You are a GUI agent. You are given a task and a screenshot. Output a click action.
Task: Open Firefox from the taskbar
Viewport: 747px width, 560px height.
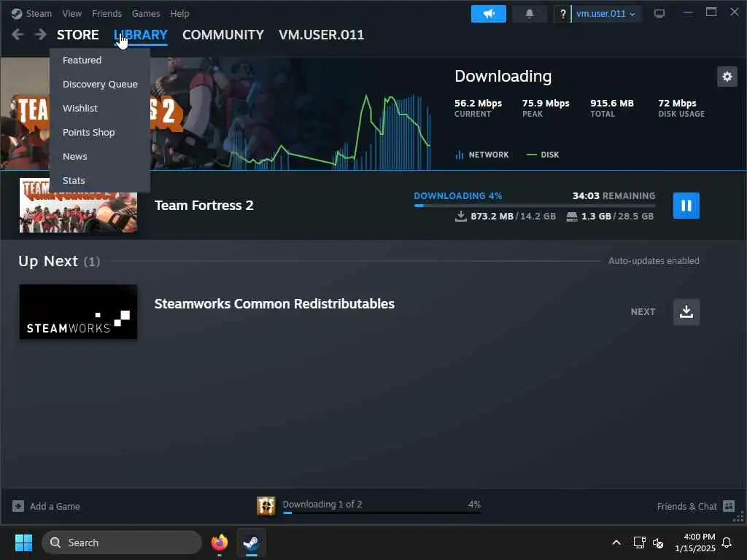219,542
